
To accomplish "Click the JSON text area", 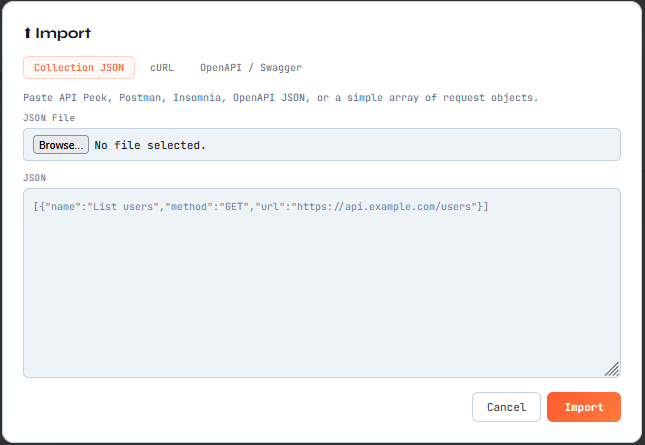I will (322, 283).
